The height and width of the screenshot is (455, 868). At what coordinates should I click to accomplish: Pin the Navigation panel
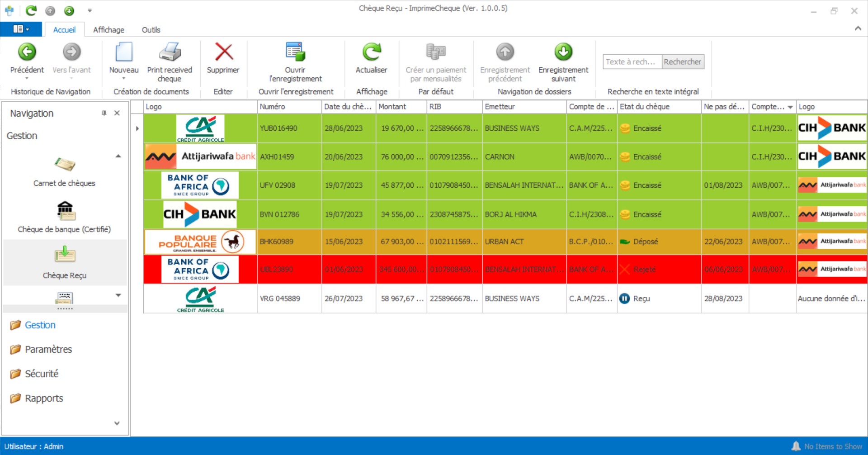click(104, 113)
